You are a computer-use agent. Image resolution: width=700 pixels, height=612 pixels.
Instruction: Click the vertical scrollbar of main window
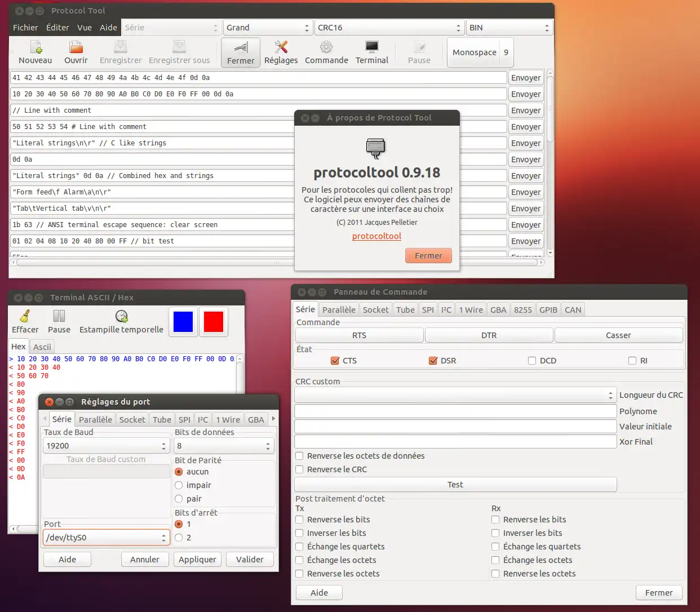pyautogui.click(x=550, y=163)
